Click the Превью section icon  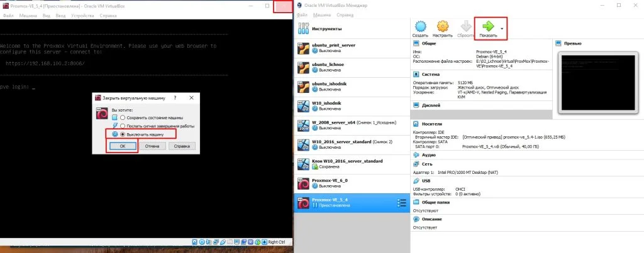558,43
